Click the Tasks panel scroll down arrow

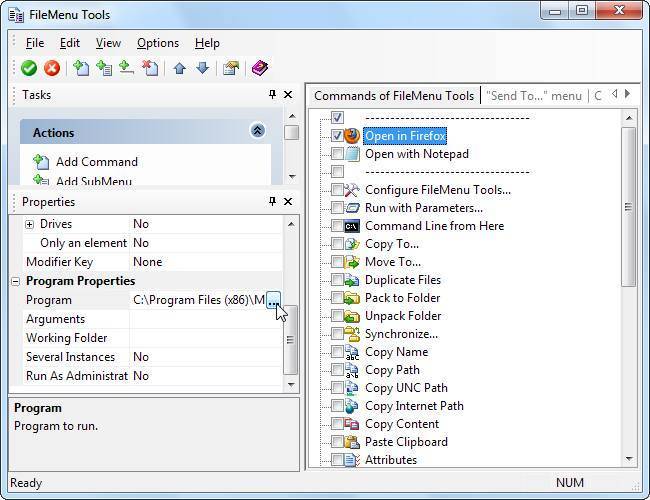tap(292, 177)
